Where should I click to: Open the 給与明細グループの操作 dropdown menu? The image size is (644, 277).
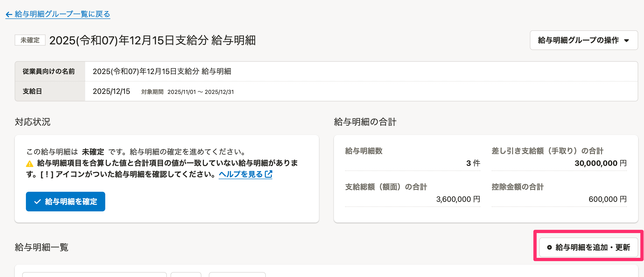(584, 40)
